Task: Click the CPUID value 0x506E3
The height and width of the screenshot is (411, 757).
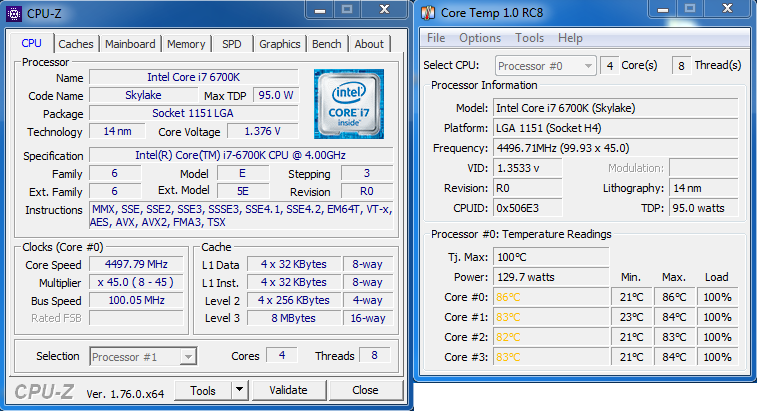Action: (x=528, y=208)
